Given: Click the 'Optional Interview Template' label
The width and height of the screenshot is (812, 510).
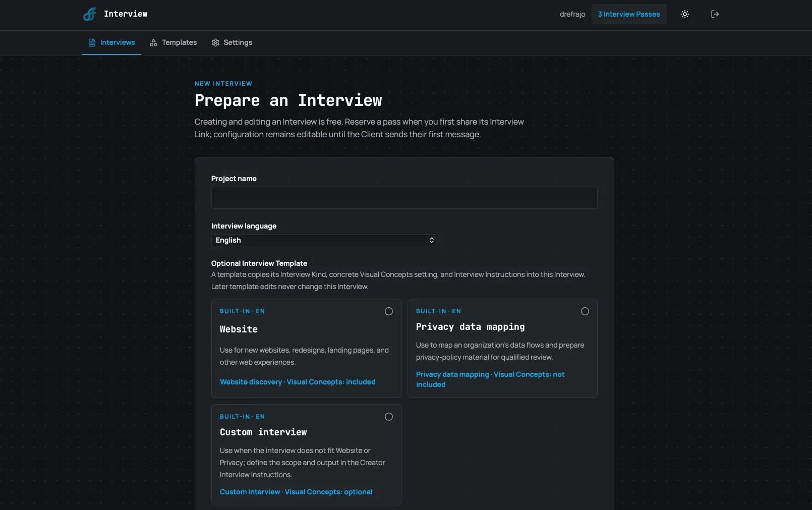Looking at the screenshot, I should point(259,263).
